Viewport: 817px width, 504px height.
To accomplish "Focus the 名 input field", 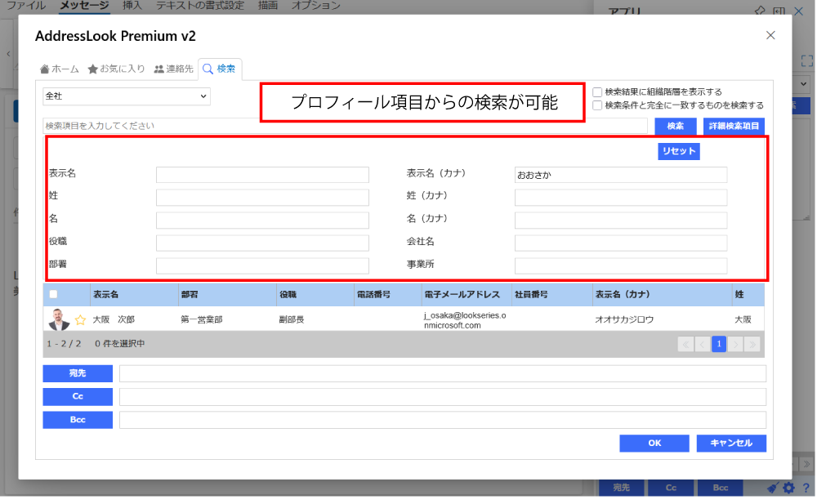I will 262,221.
